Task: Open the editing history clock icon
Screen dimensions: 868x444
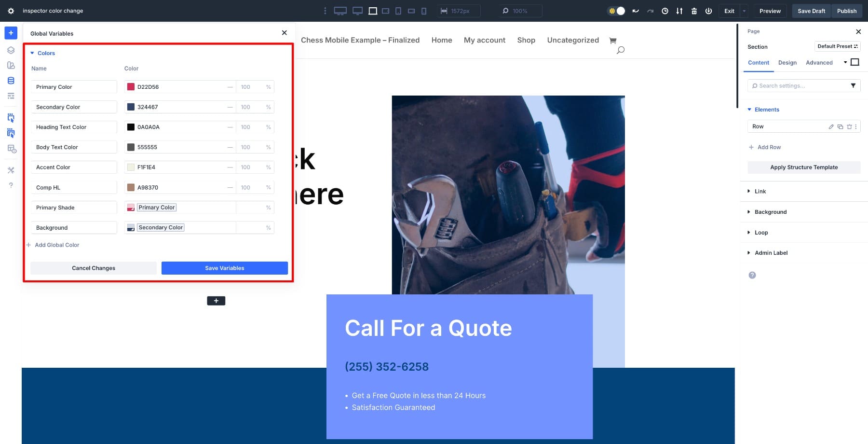Action: pyautogui.click(x=665, y=11)
